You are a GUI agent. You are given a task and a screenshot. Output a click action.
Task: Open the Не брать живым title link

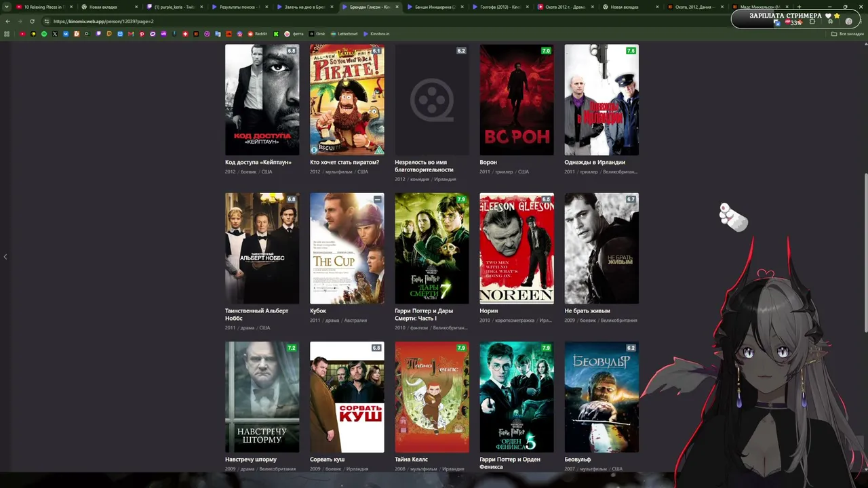(x=587, y=311)
